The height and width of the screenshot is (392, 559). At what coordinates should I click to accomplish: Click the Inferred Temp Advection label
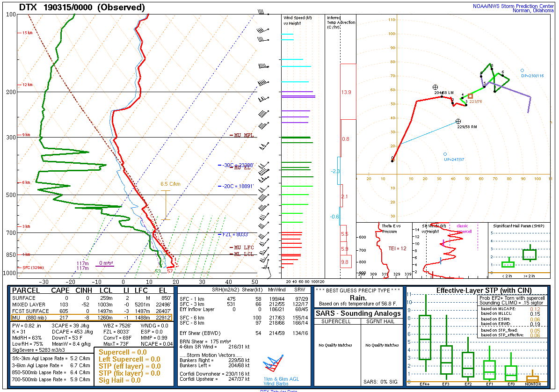341,22
